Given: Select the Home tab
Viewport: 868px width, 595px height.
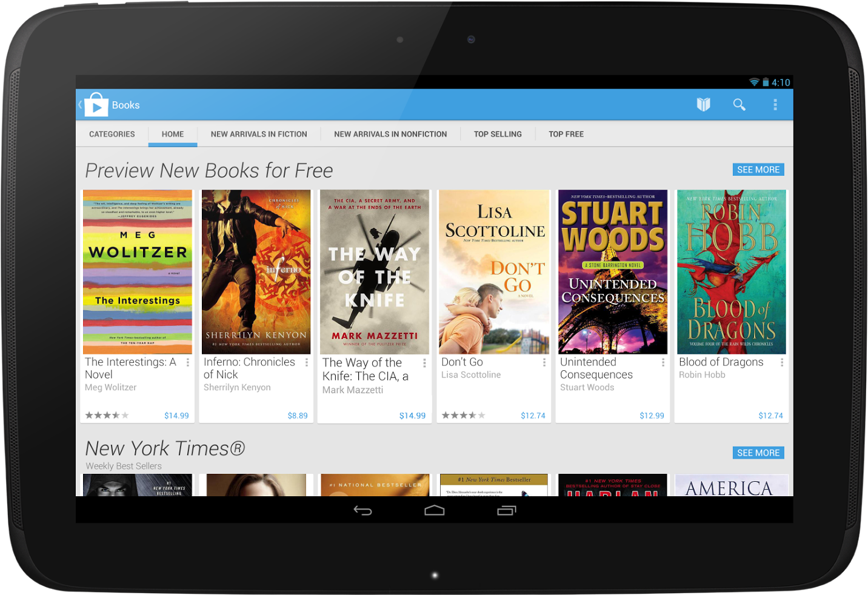Looking at the screenshot, I should click(x=173, y=134).
